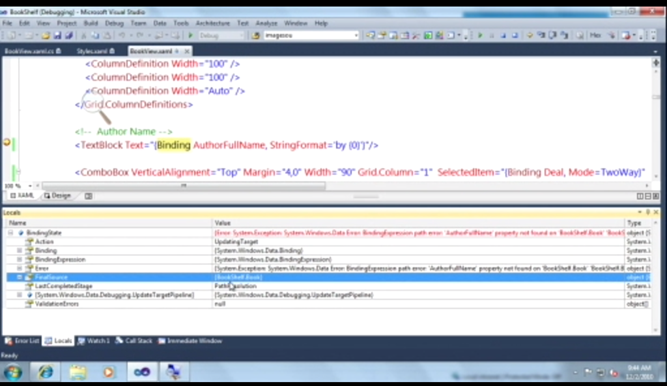Toggle pin on BookView.xaml tab
667x386 pixels.
177,51
